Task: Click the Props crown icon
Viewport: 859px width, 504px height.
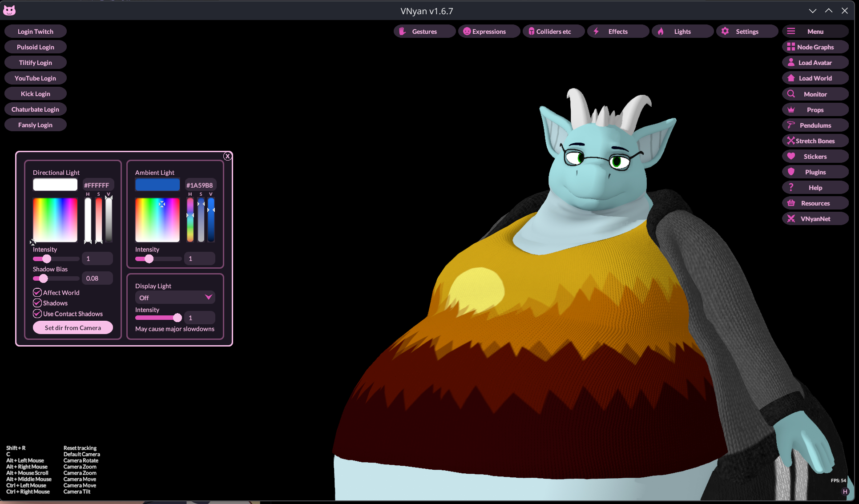Action: pyautogui.click(x=791, y=109)
